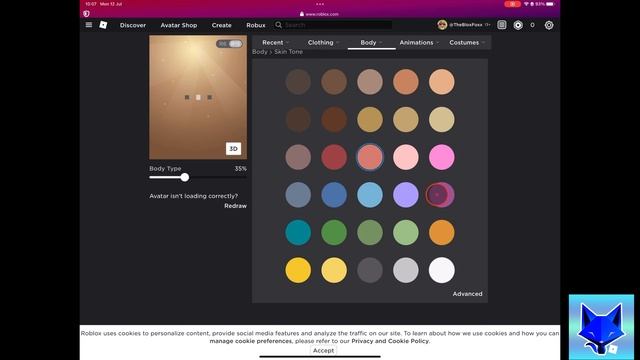The image size is (640, 360).
Task: Click the roblox.com address bar
Action: pos(320,14)
